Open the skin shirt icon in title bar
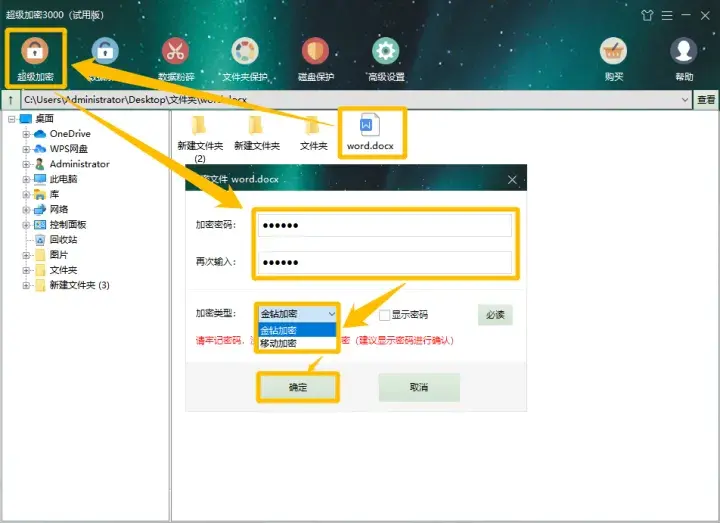 (647, 16)
